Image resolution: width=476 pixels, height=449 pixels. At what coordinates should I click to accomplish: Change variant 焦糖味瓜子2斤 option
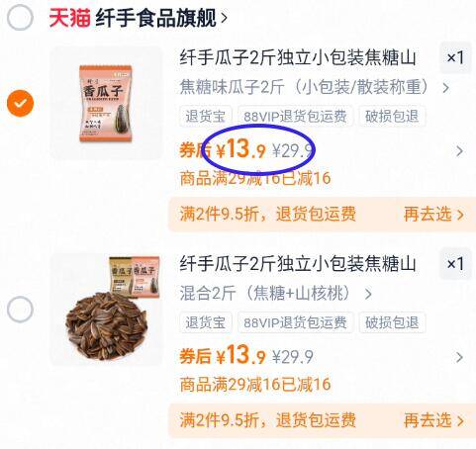tap(315, 87)
